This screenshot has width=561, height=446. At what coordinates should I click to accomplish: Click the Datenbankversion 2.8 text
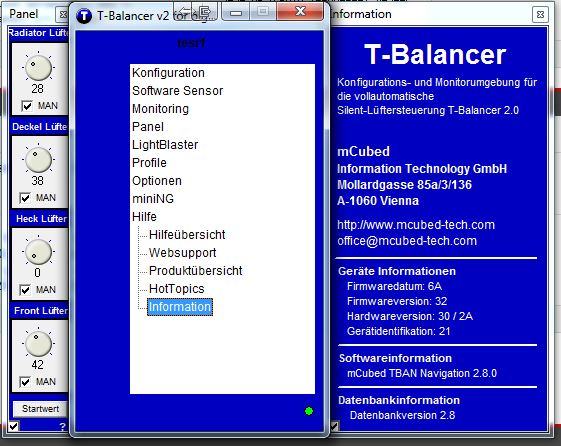(x=403, y=416)
